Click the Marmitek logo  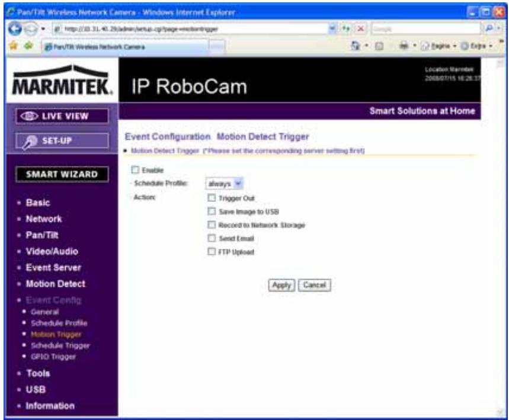point(62,81)
